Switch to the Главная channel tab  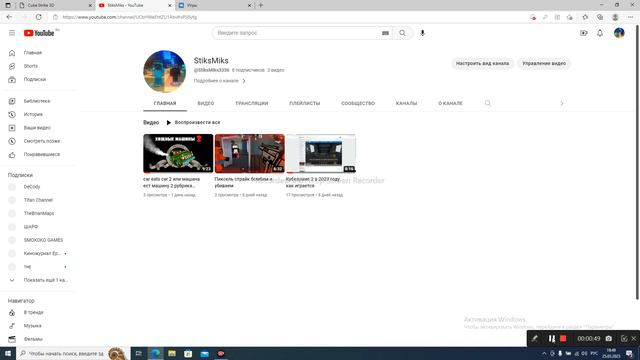click(x=165, y=103)
